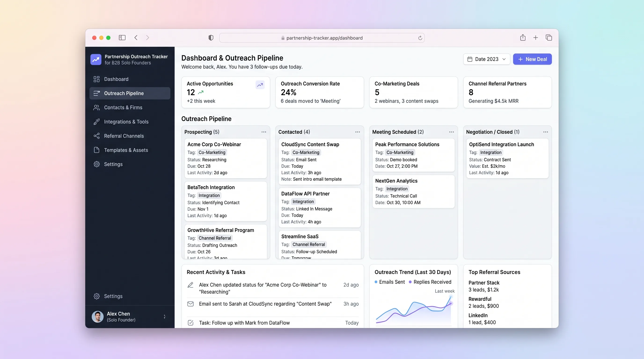Click the Integration tag on OptiSend card
This screenshot has height=359, width=644.
tap(491, 153)
